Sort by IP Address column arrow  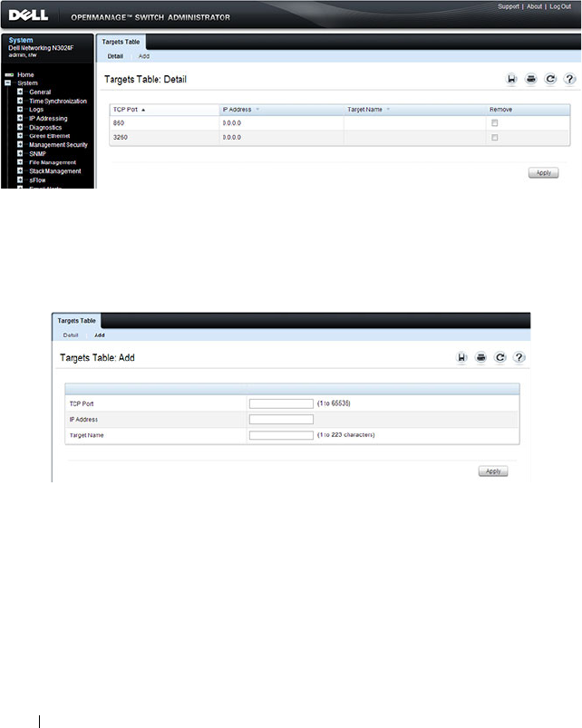click(x=257, y=110)
